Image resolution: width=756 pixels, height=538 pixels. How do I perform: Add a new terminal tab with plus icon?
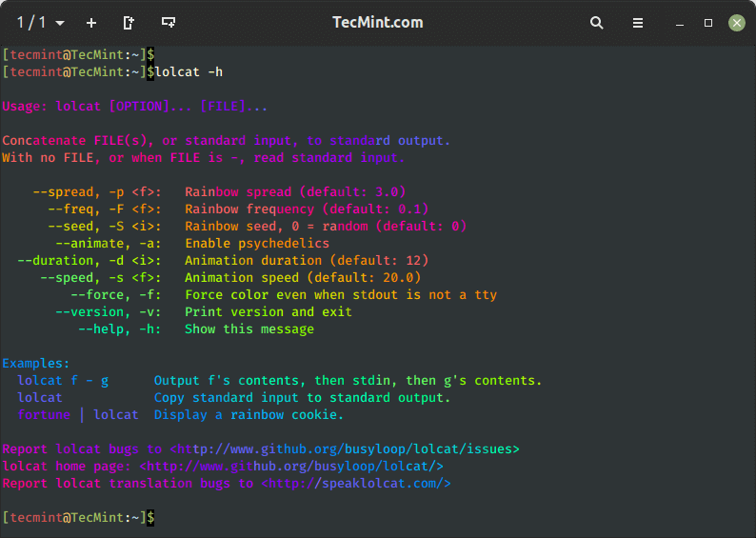(x=91, y=23)
